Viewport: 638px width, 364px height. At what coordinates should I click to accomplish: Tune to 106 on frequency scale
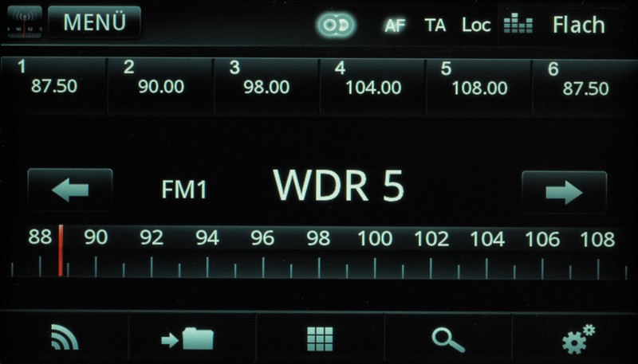[x=542, y=239]
